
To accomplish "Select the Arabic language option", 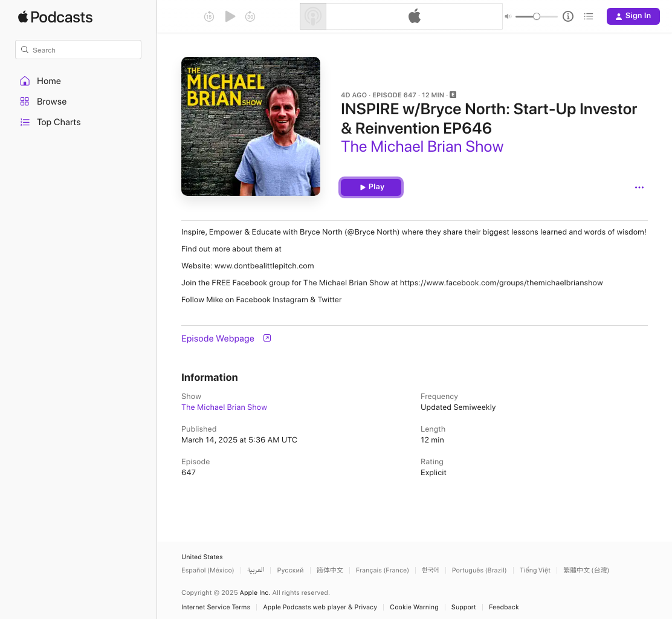I will click(x=256, y=570).
